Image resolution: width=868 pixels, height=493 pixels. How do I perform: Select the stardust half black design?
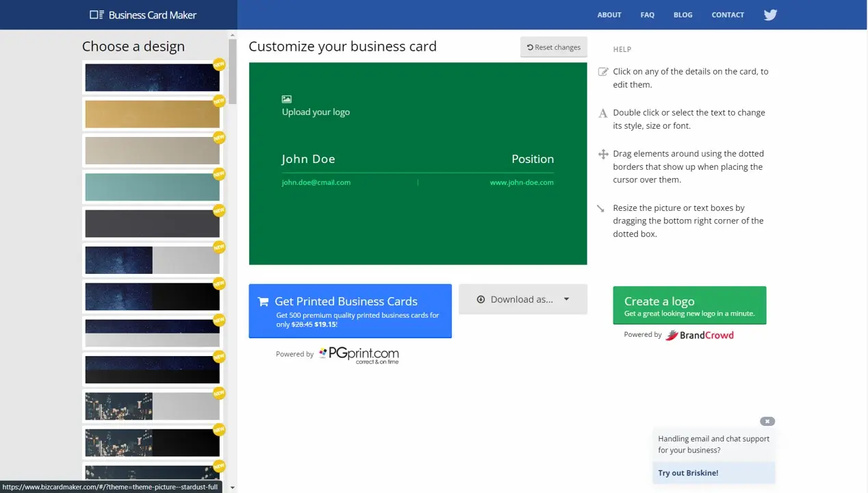(152, 296)
